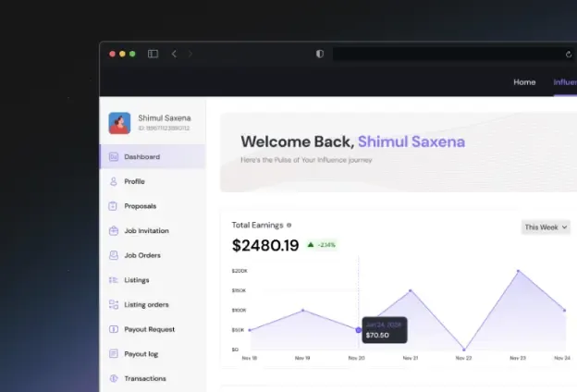Click the Profile person icon
The width and height of the screenshot is (577, 392).
[114, 181]
